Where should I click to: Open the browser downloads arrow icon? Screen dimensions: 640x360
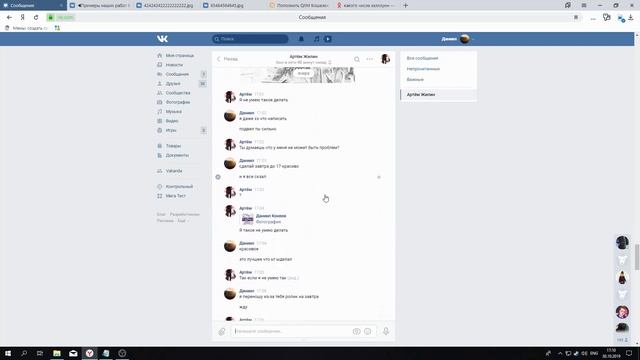point(631,17)
